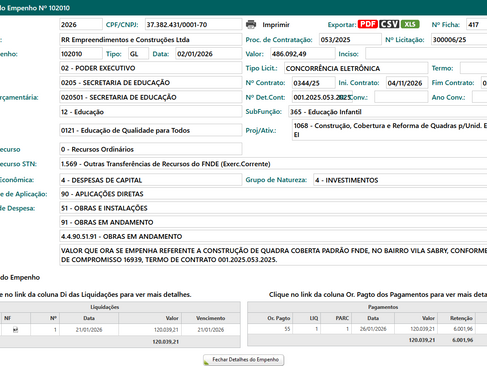Image resolution: width=487 pixels, height=366 pixels.
Task: Click the Imprimir print link
Action: [x=276, y=25]
